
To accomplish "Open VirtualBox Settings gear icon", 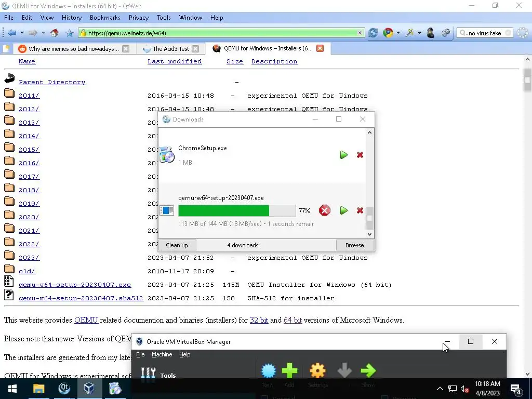I will click(317, 370).
